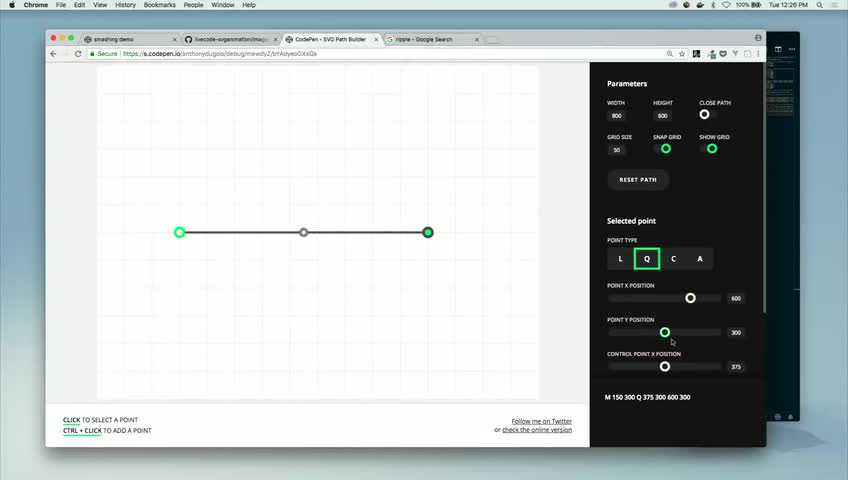
Task: Click the Chrome profile icon above toolbar
Action: pos(758,38)
